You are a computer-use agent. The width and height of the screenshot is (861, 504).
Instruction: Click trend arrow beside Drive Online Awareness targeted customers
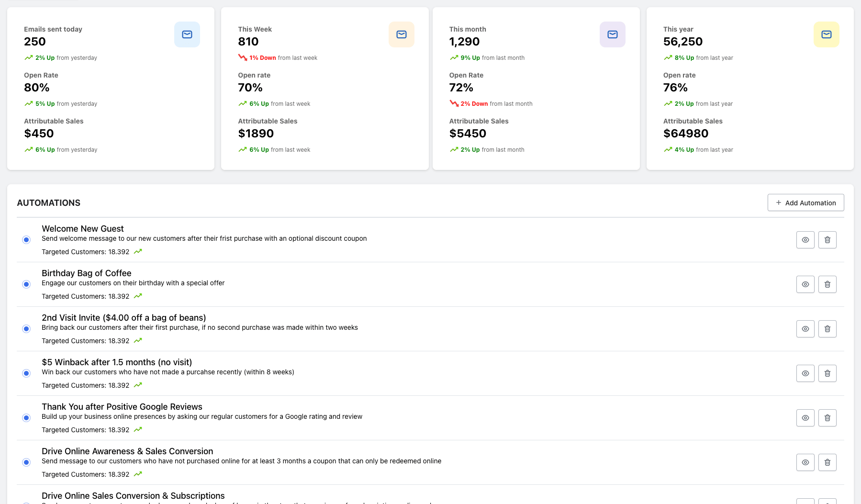click(x=138, y=474)
